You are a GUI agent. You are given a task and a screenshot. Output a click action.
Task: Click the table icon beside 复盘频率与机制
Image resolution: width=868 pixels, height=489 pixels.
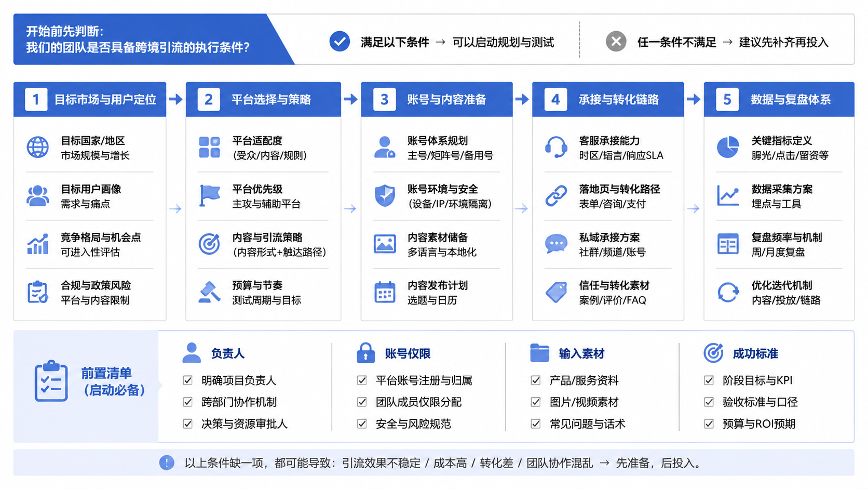pos(728,244)
